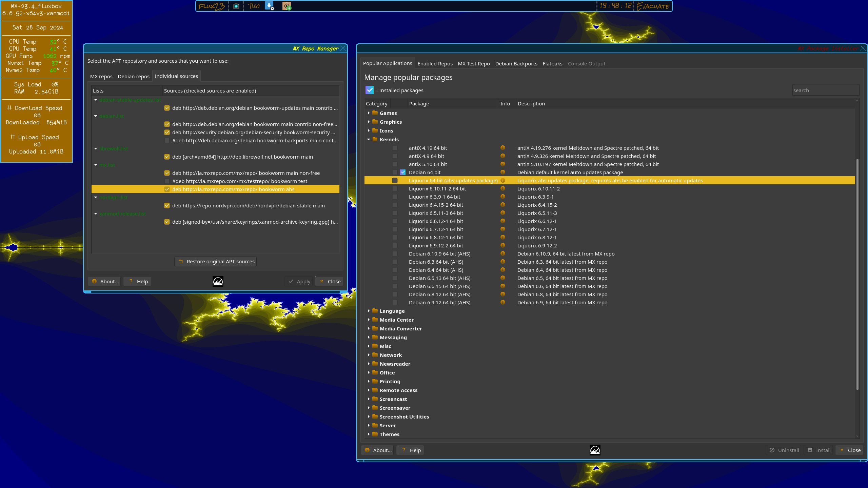Uncheck the librewolf.net bookworm source

tap(167, 157)
